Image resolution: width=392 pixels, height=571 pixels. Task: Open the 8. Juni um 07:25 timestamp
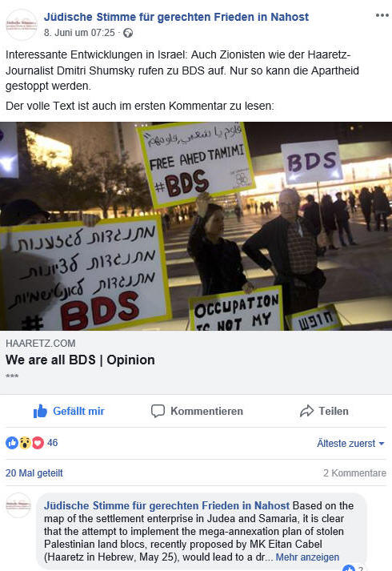point(79,33)
